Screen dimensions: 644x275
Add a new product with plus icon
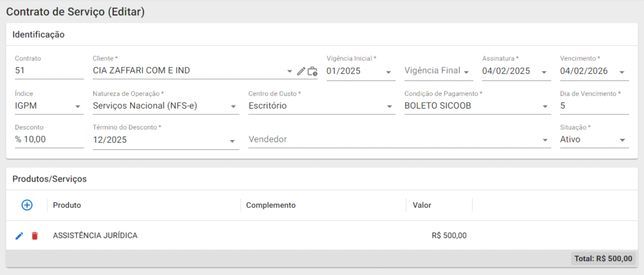click(27, 205)
